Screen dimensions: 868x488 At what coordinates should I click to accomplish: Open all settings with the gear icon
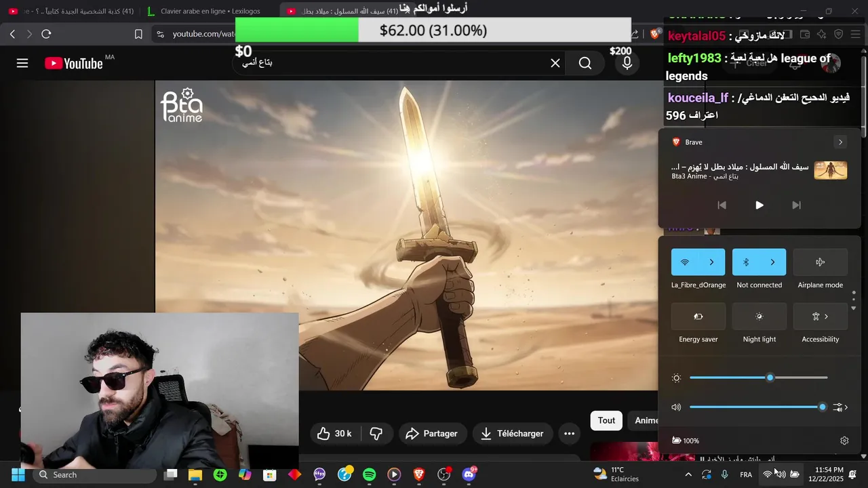click(844, 441)
